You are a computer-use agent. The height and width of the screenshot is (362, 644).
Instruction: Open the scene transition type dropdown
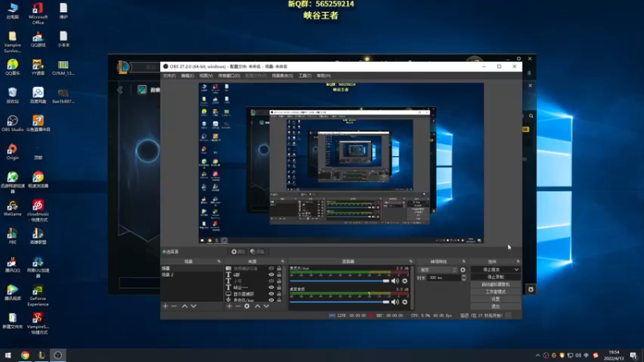(438, 270)
